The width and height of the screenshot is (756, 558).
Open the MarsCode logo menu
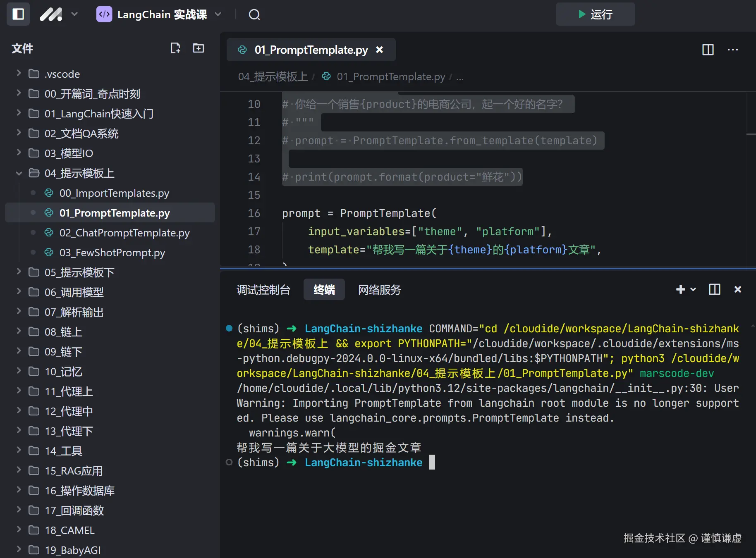coord(51,14)
